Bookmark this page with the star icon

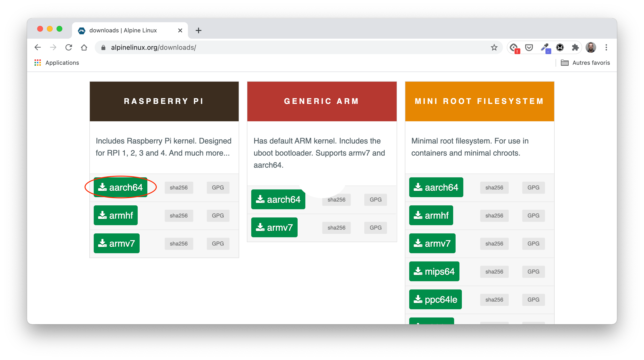[494, 47]
